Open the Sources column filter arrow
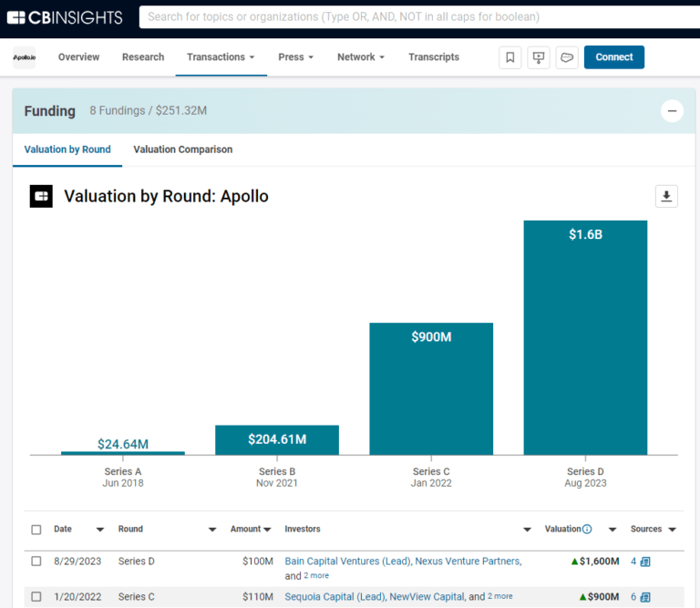 click(x=673, y=530)
